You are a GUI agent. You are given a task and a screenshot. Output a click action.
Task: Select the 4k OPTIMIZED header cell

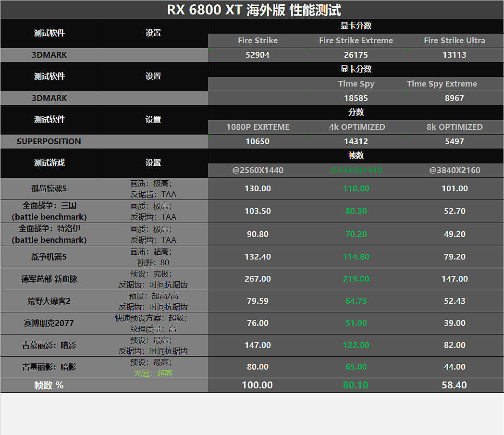point(357,127)
